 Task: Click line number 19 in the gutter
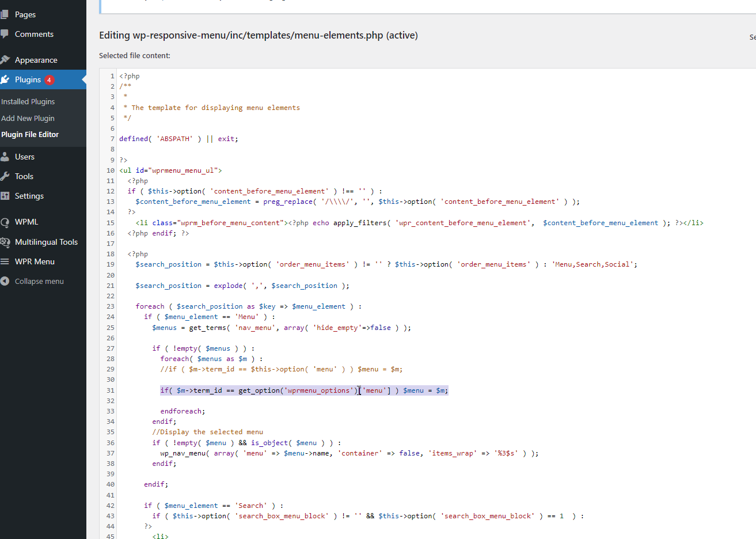click(x=111, y=264)
